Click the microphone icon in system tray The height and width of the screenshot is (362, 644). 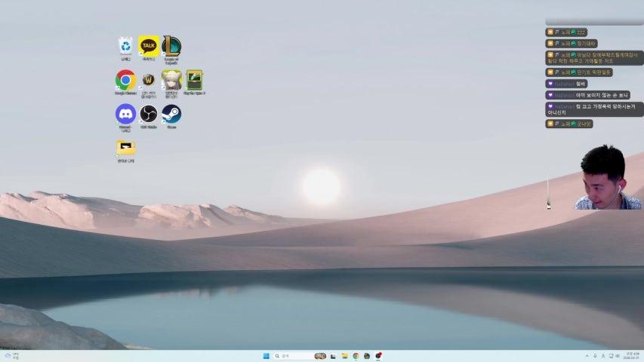pos(595,356)
